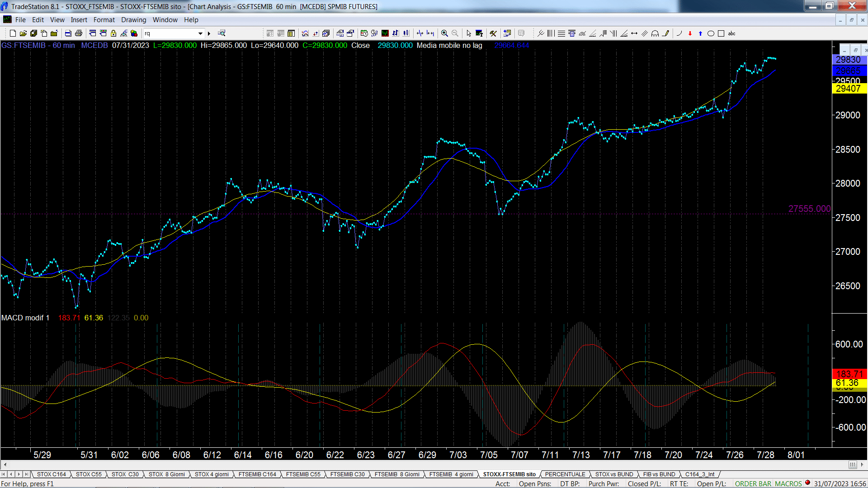Screen dimensions: 868x488
Task: Click the GS:FTSEMIB - 60 min label
Action: coord(38,45)
